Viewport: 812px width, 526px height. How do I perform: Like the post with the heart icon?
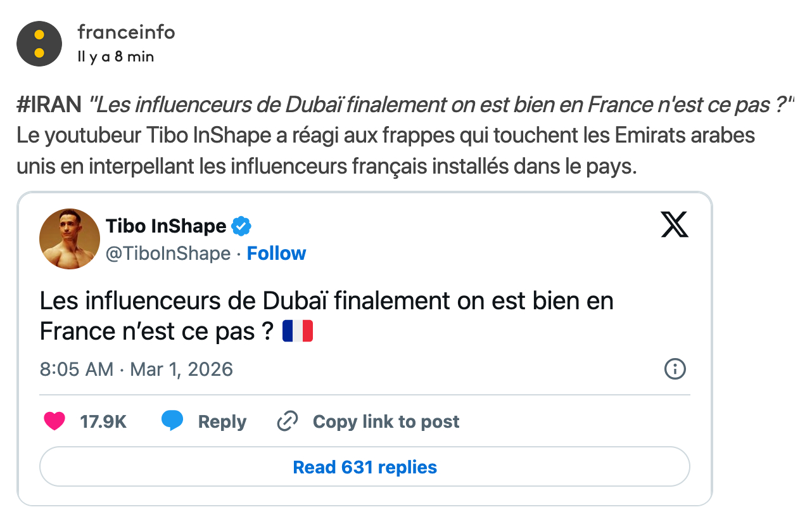click(x=54, y=421)
